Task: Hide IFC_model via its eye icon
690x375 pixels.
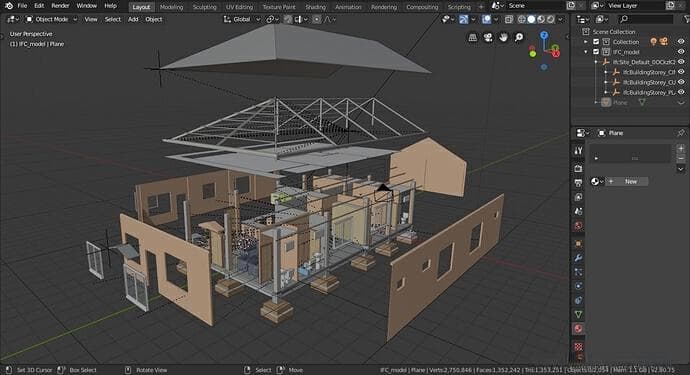Action: click(x=681, y=52)
